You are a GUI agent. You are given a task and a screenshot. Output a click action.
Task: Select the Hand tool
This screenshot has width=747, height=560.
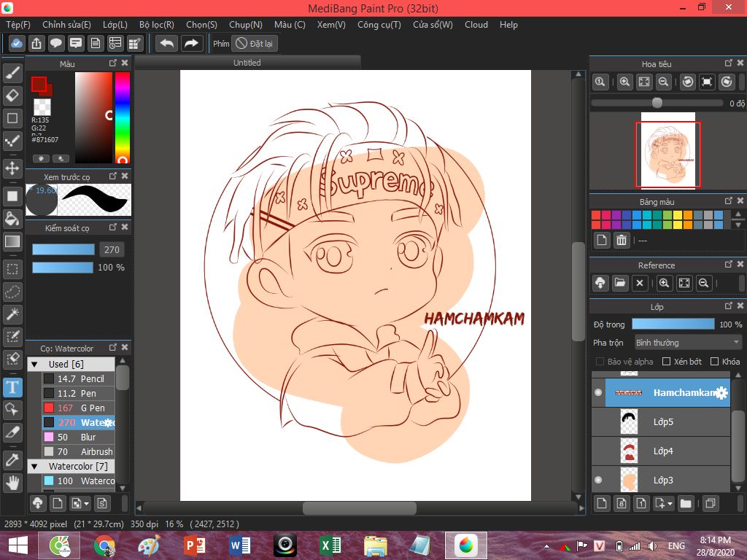[x=12, y=483]
